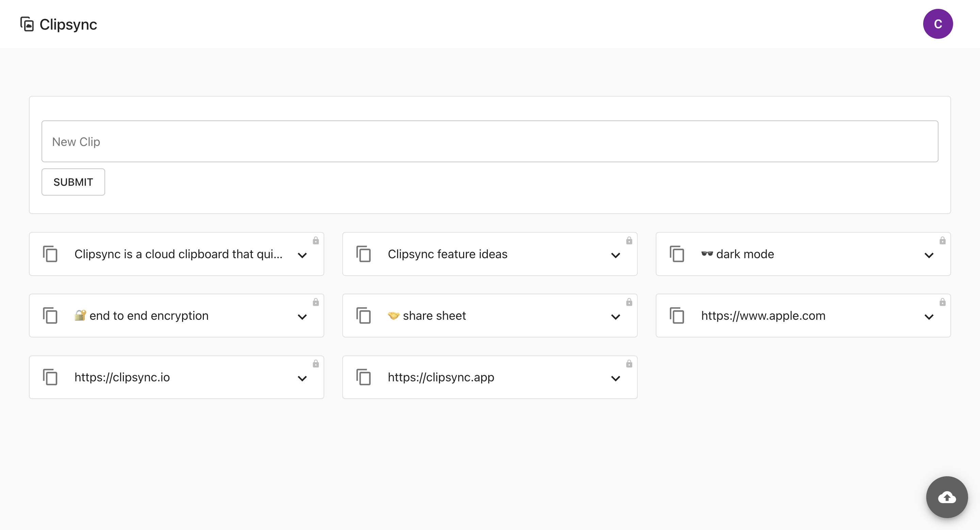The image size is (980, 530).
Task: Click the Clipsync title text
Action: pos(68,25)
